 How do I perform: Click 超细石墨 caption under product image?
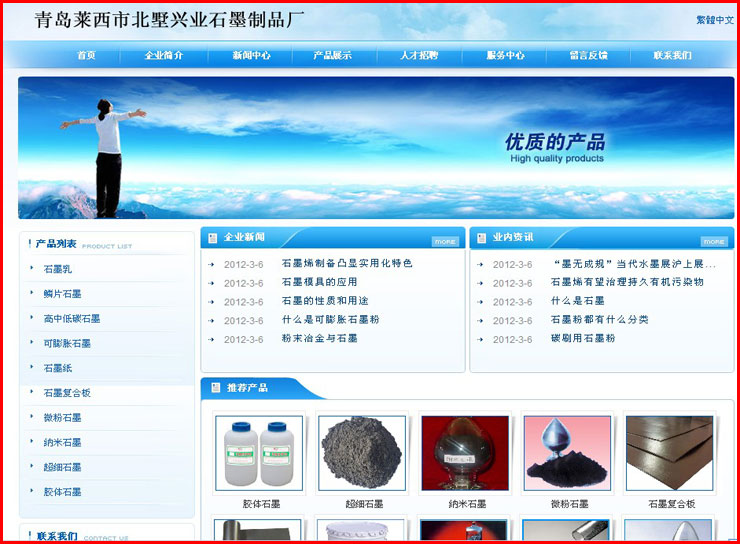(364, 504)
